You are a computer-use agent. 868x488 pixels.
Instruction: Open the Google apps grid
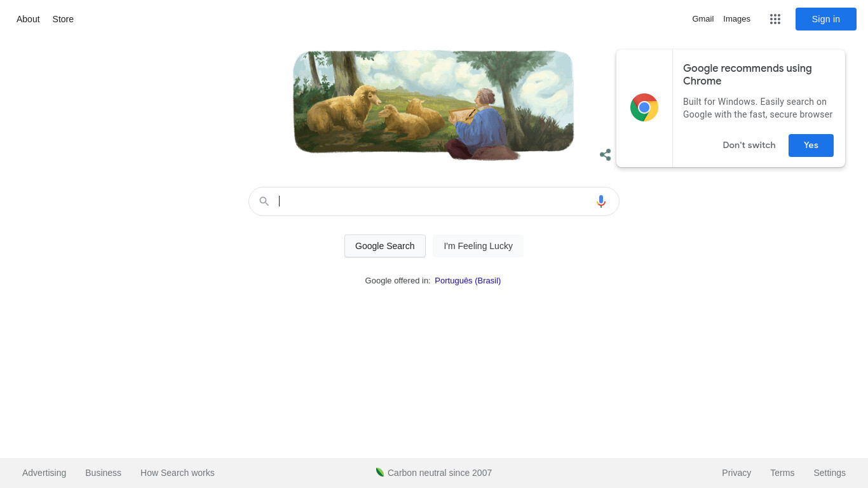click(x=775, y=19)
